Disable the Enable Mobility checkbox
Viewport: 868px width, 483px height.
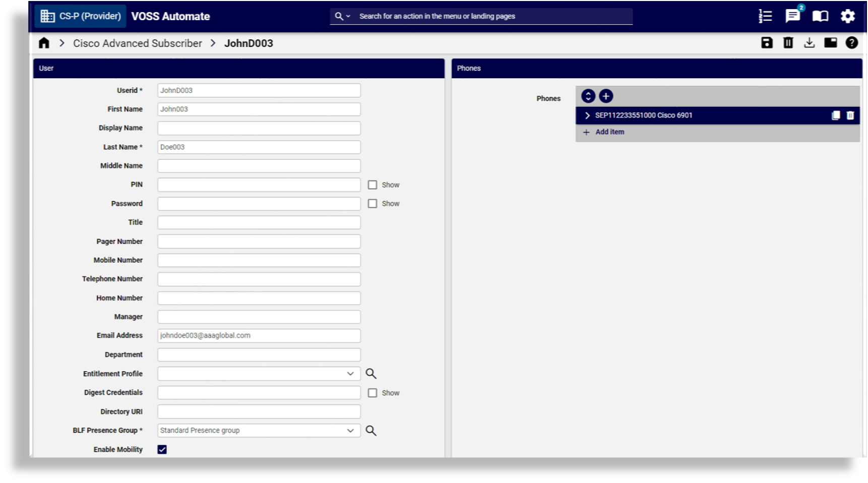(x=161, y=449)
